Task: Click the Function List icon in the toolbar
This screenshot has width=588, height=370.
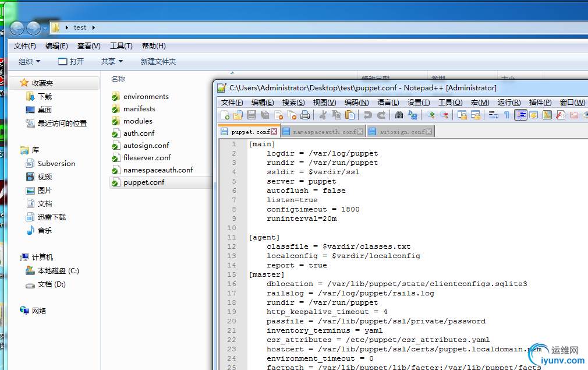Action: pos(561,115)
